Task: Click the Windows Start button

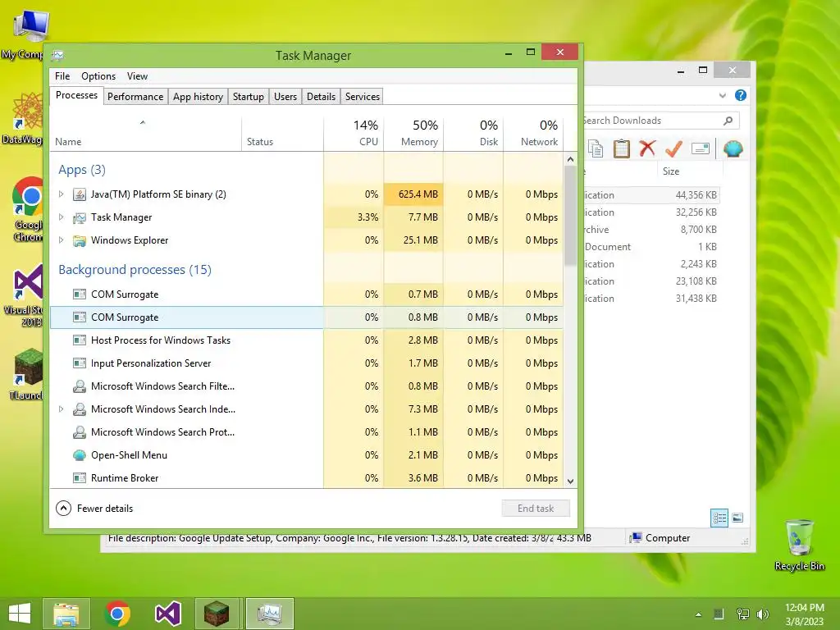Action: 20,614
